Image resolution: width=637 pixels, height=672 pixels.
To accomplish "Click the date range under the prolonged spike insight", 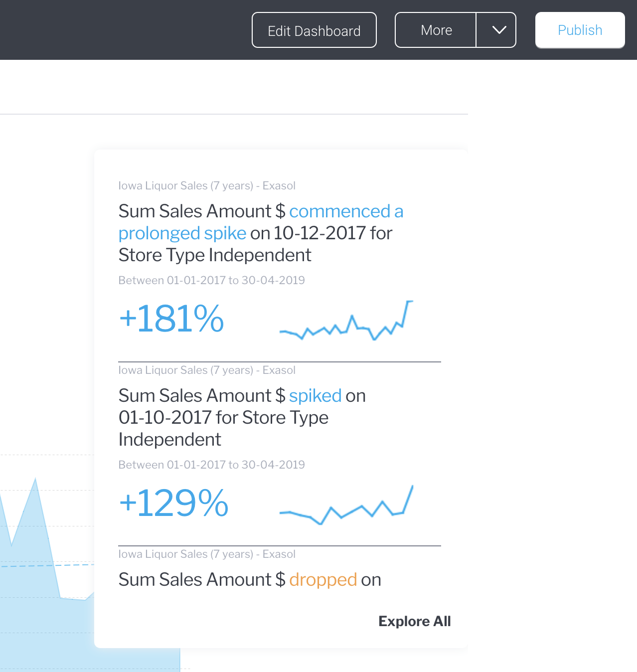I will click(x=211, y=280).
